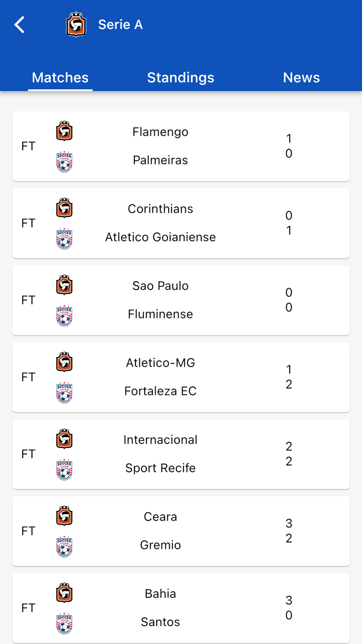Select the Gremio team badge

pyautogui.click(x=64, y=545)
